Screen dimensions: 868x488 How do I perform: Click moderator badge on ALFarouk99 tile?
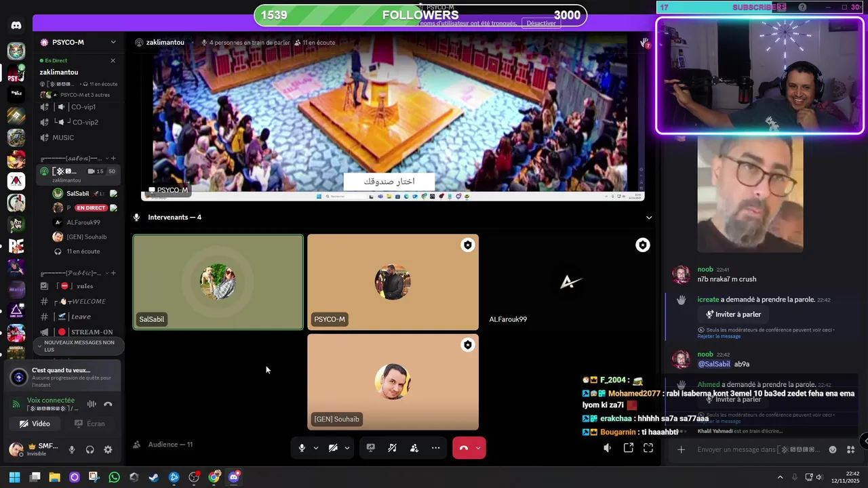click(643, 245)
